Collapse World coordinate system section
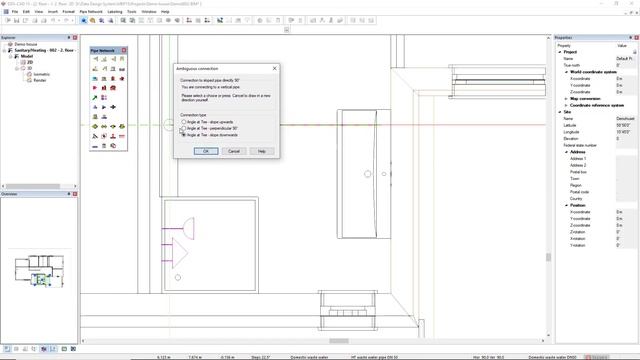The width and height of the screenshot is (640, 360). (x=566, y=72)
